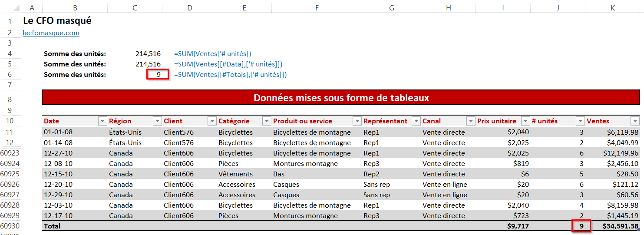This screenshot has height=235, width=644.
Task: Open the # unités filter dropdown
Action: click(580, 121)
